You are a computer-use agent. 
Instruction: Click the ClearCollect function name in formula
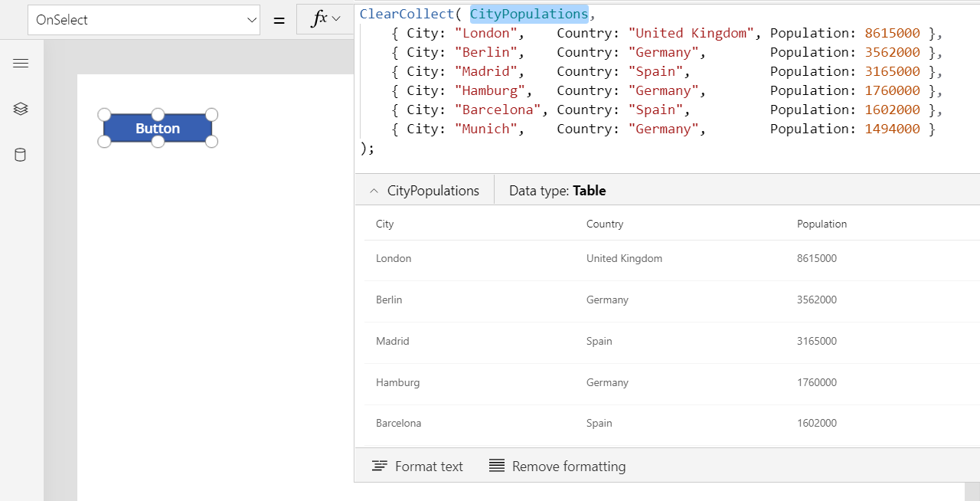406,15
